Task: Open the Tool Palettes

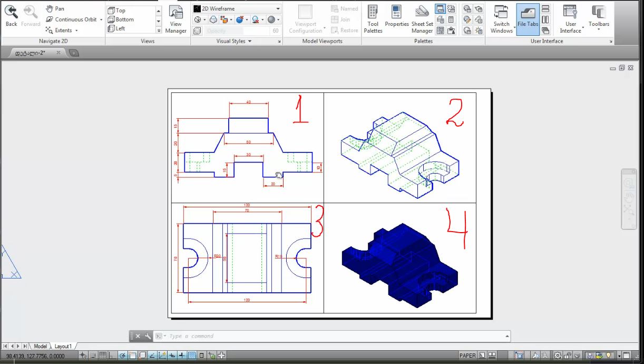Action: click(x=373, y=20)
